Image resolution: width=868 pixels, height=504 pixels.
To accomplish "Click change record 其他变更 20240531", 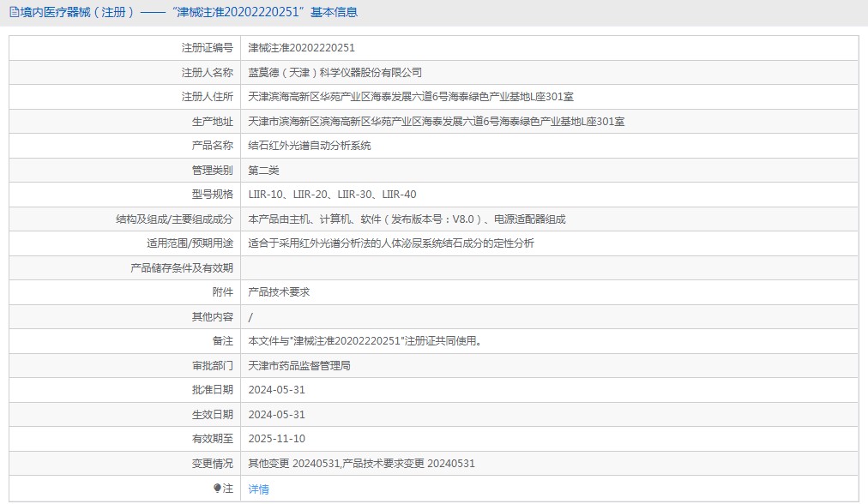I will click(294, 464).
